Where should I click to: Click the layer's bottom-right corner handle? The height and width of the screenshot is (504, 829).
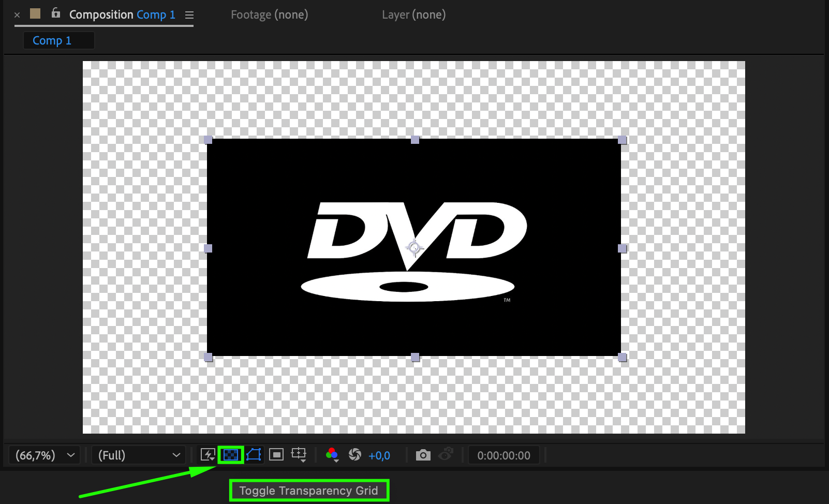[x=622, y=357]
